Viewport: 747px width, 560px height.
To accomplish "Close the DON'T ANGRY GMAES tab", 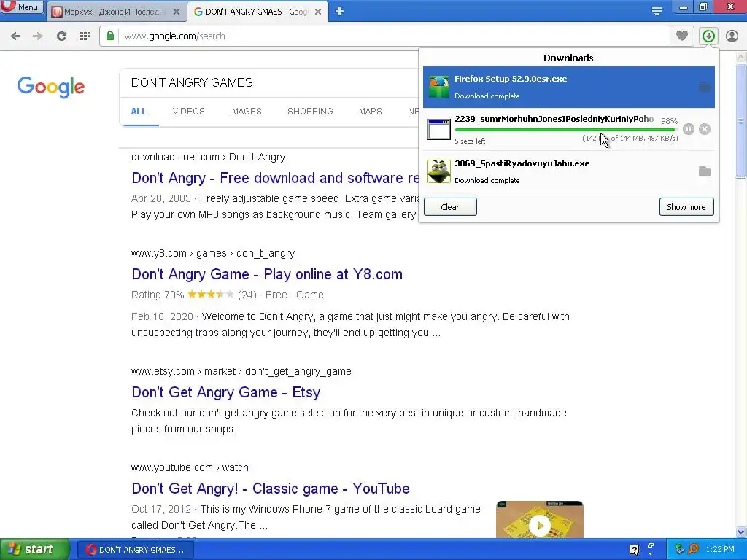I will (x=318, y=12).
